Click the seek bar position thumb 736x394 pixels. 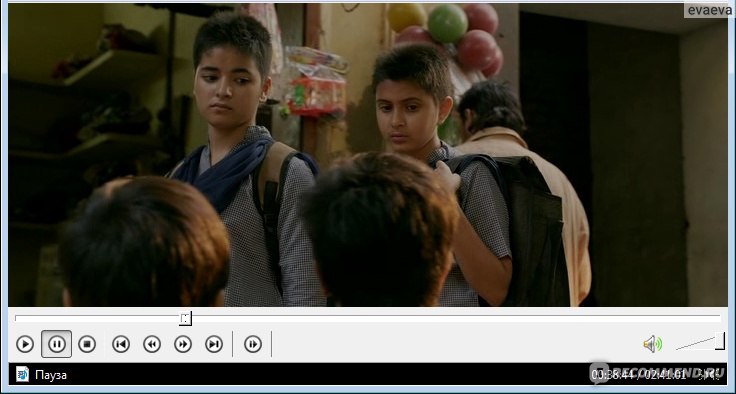coord(185,318)
